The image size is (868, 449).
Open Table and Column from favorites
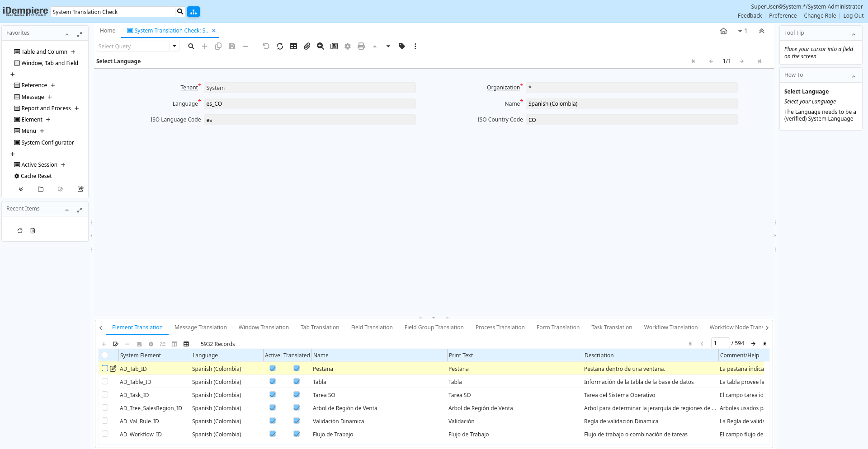tap(44, 52)
